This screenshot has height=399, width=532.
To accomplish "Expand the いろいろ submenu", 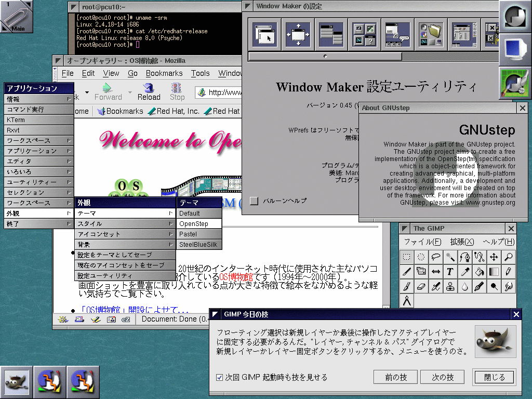I will (x=38, y=171).
